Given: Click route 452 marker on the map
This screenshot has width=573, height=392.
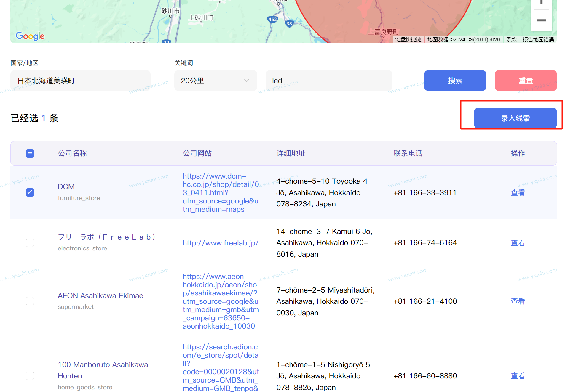Looking at the screenshot, I should pos(272,20).
